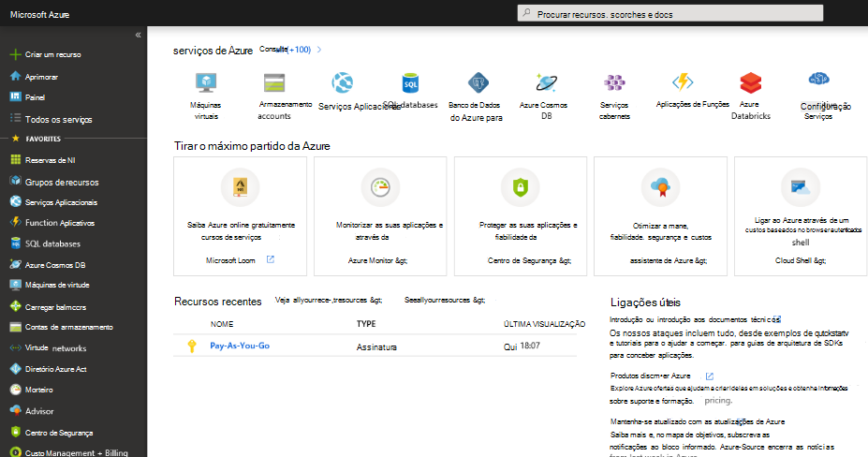Viewport: 868px width, 457px height.
Task: Click the Cloud Shell link
Action: pyautogui.click(x=801, y=260)
